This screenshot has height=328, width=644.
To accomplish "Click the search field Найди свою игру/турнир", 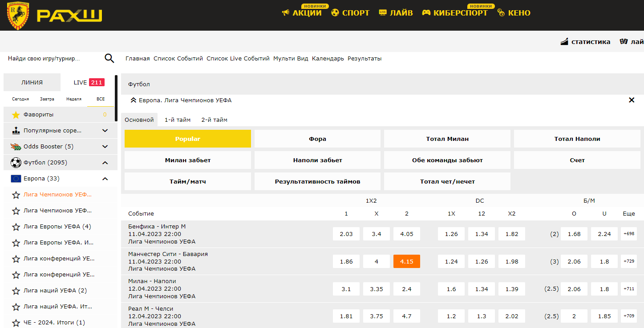I will point(53,58).
